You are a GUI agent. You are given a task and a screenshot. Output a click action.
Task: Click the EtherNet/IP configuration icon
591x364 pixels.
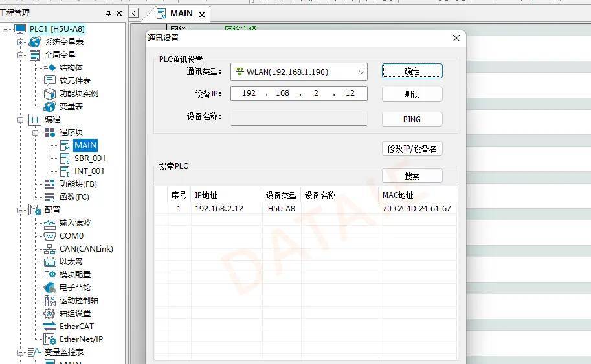click(50, 339)
